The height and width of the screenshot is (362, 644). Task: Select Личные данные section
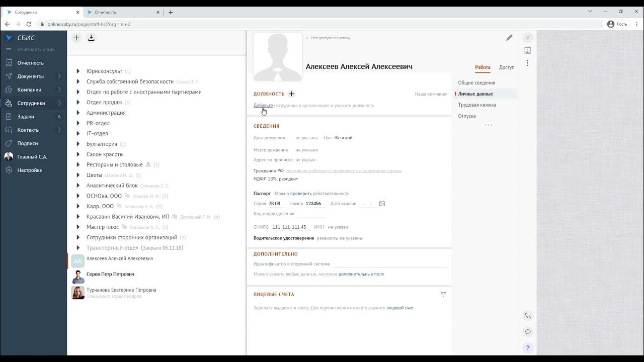click(475, 94)
